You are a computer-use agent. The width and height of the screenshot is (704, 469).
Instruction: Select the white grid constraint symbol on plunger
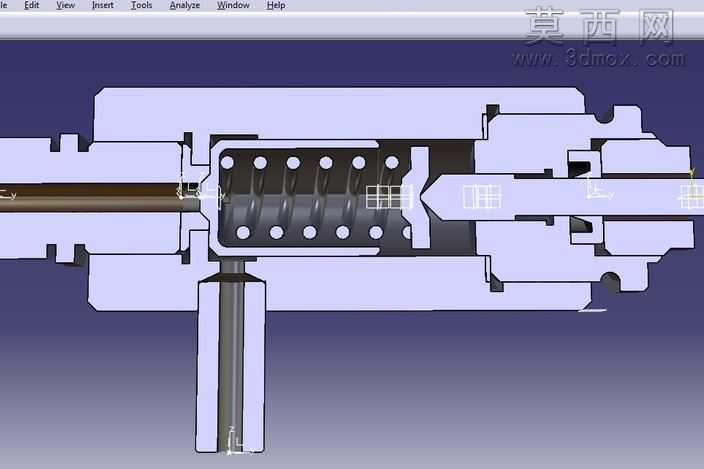482,197
